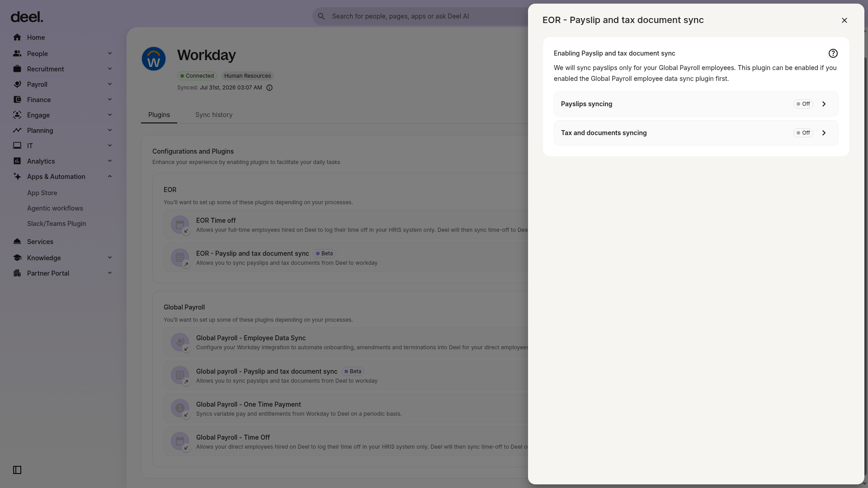The height and width of the screenshot is (488, 868).
Task: Click the Tax and documents syncing label
Action: click(x=604, y=133)
